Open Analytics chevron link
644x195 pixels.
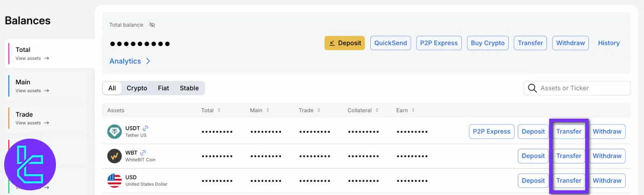[130, 61]
